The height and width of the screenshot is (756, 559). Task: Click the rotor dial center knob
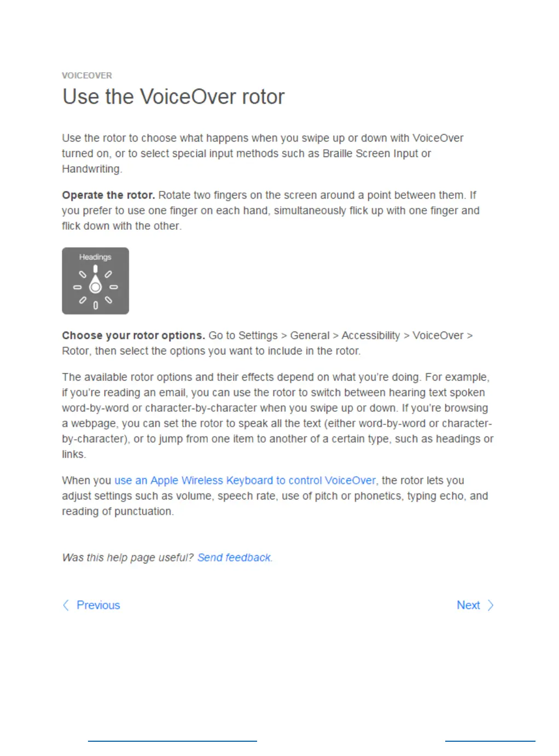pos(95,287)
